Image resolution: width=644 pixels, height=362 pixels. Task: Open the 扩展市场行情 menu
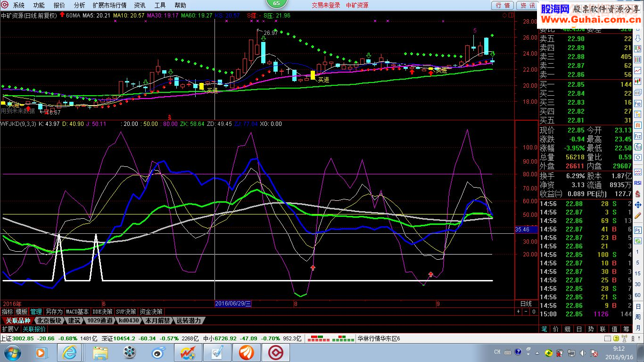[110, 5]
